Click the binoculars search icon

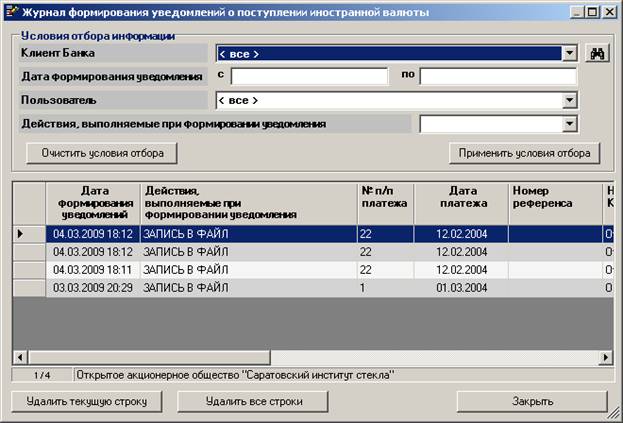tap(599, 54)
